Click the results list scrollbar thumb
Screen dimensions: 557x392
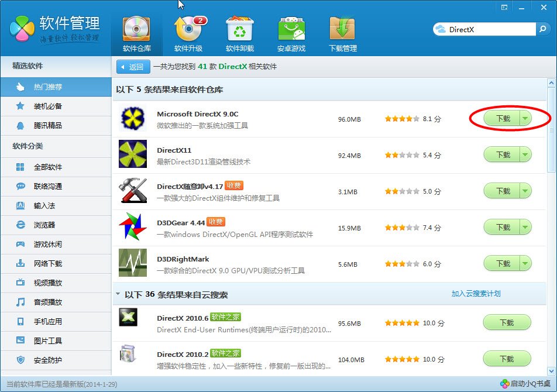pos(551,130)
